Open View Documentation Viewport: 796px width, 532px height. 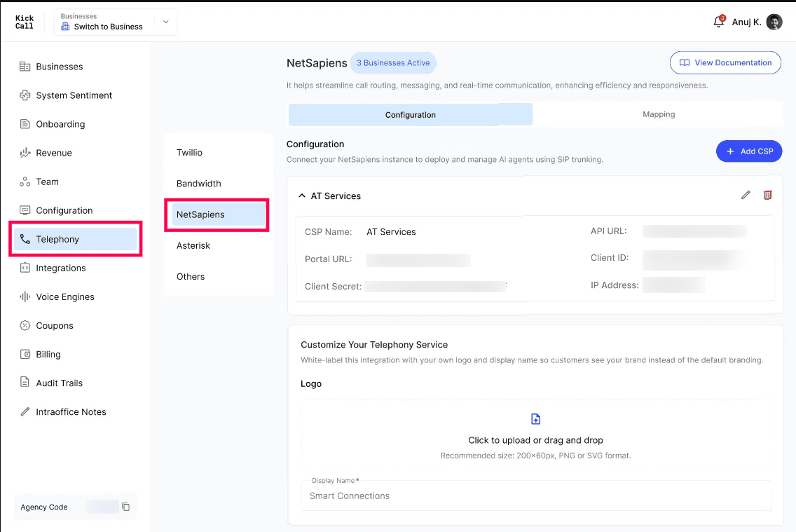tap(725, 62)
